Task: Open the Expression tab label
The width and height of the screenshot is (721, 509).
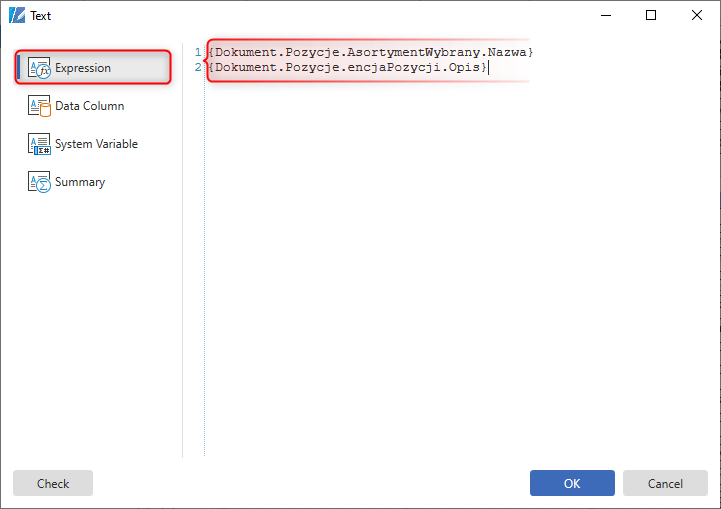Action: pos(83,68)
